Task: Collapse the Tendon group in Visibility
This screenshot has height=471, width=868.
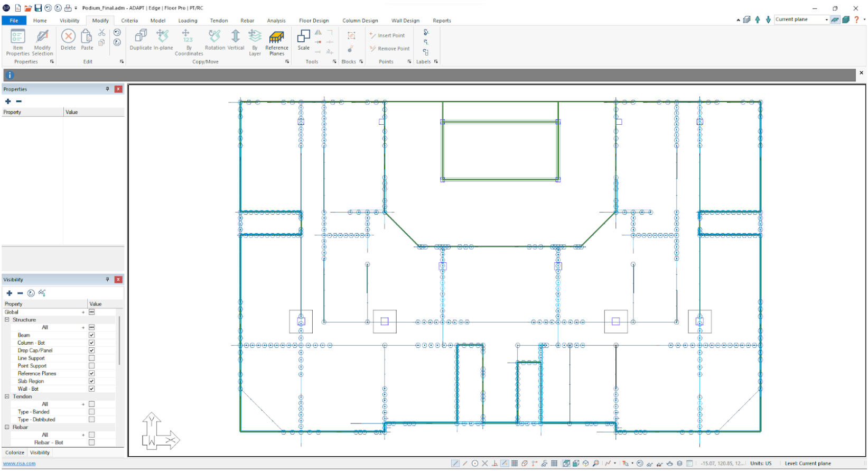Action: pyautogui.click(x=7, y=396)
